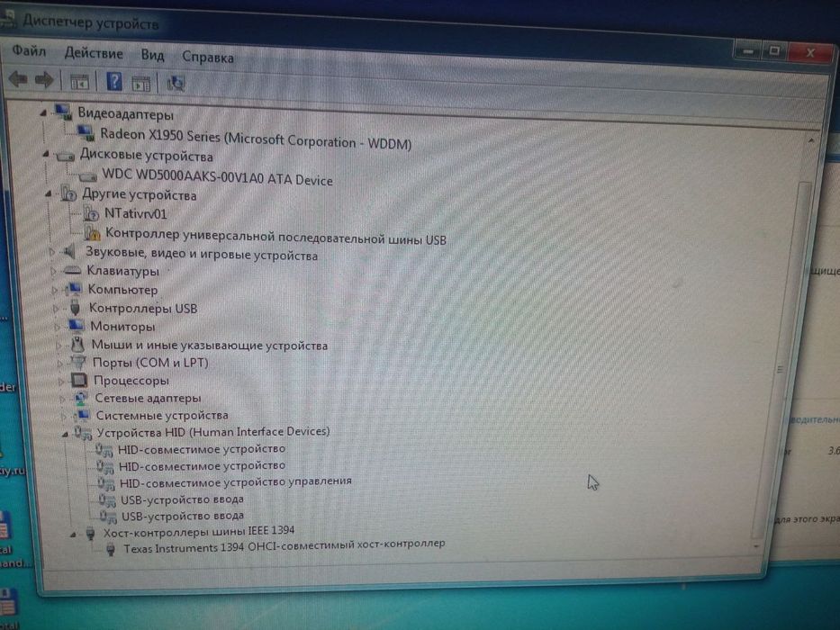Image resolution: width=840 pixels, height=630 pixels.
Task: Expand the Клавиатуры category
Action: tap(53, 271)
